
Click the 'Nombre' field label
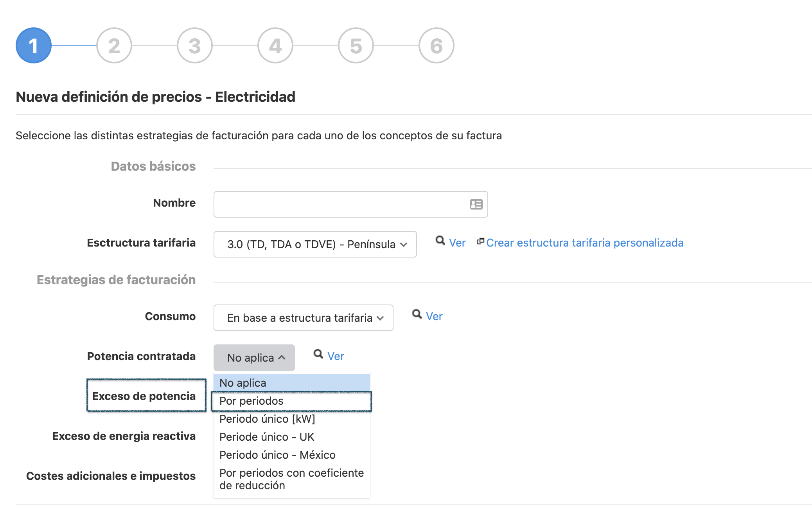[x=174, y=203]
